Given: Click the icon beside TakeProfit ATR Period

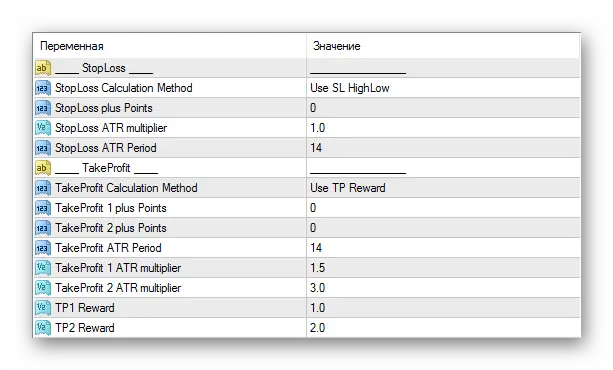Looking at the screenshot, I should pyautogui.click(x=43, y=248).
